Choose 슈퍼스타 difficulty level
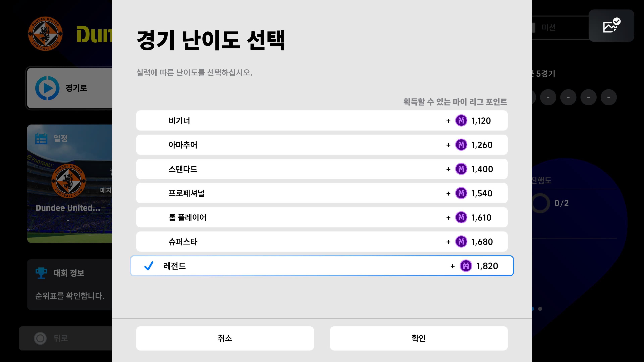The width and height of the screenshot is (644, 362). (x=321, y=242)
